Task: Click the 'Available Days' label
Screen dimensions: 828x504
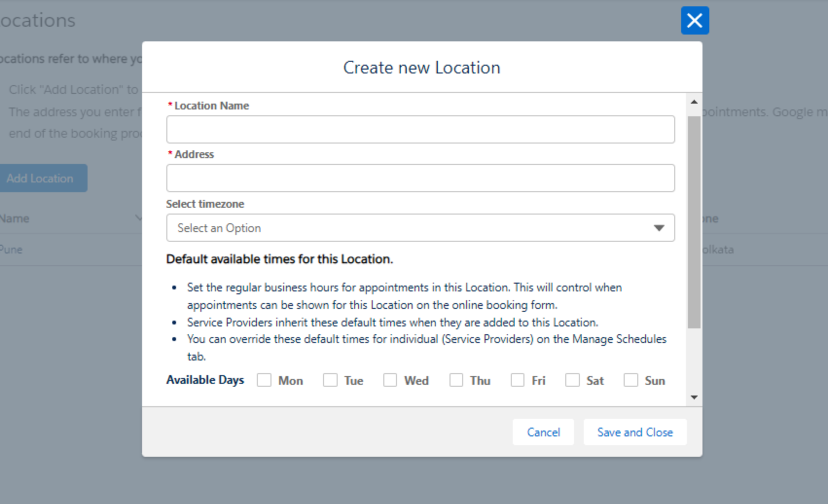Action: (205, 380)
